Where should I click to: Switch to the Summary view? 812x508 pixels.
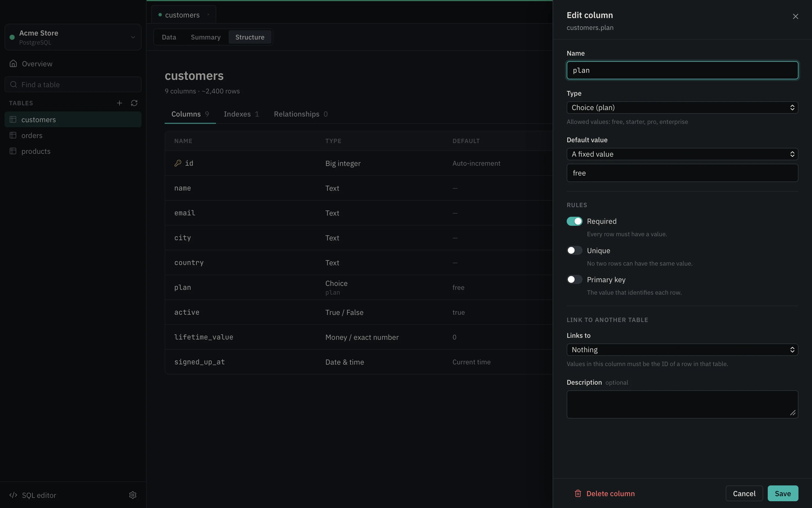[206, 37]
